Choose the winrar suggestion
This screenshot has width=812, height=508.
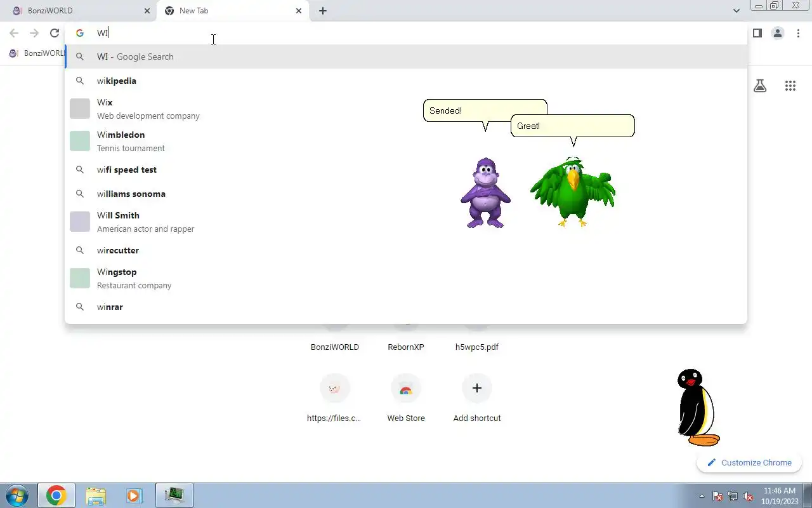pyautogui.click(x=406, y=307)
